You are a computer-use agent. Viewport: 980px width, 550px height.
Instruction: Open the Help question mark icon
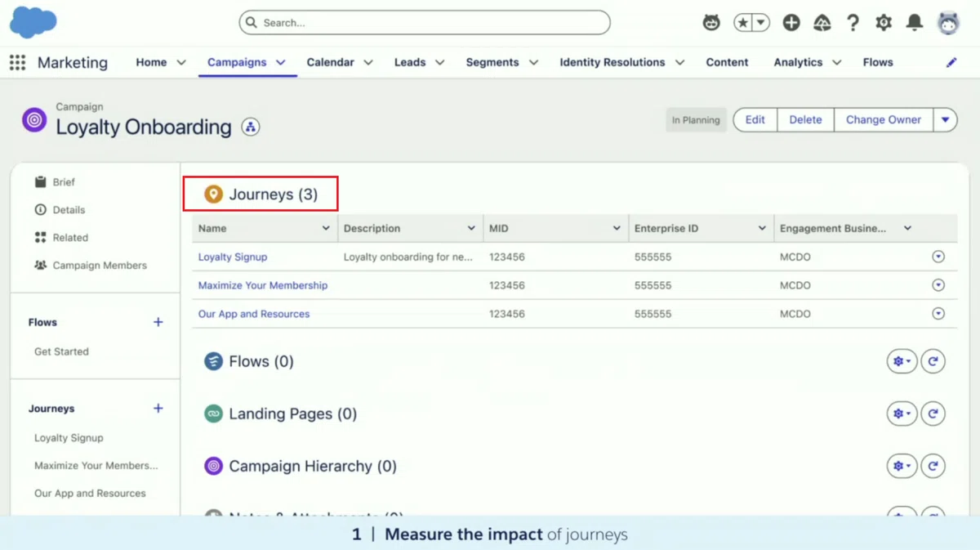pyautogui.click(x=853, y=23)
